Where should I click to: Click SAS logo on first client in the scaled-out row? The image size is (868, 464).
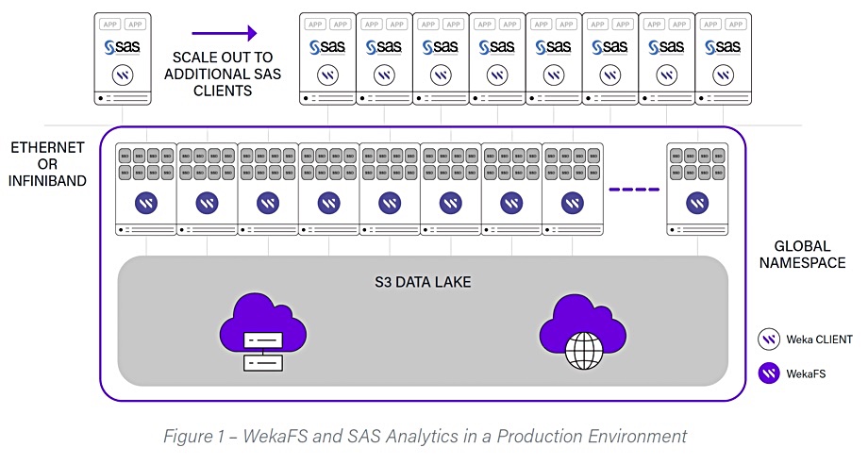click(x=327, y=47)
